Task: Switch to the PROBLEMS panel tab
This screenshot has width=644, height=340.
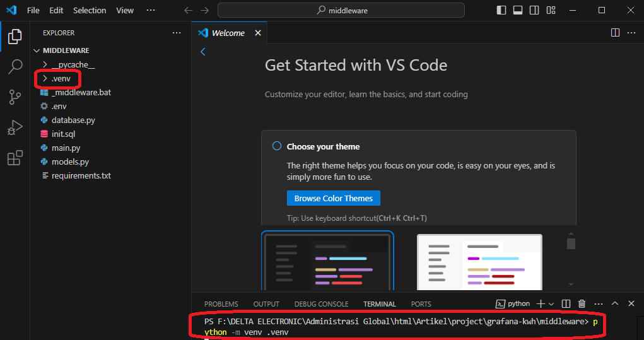Action: [x=221, y=304]
